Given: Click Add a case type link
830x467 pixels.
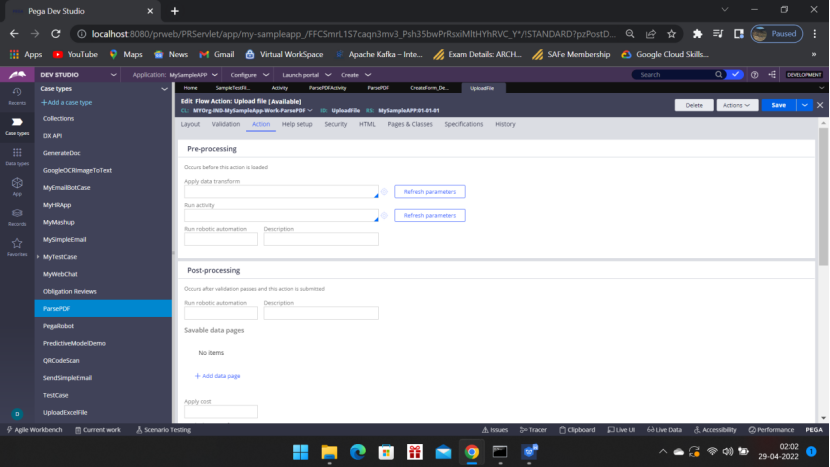Looking at the screenshot, I should click(67, 103).
